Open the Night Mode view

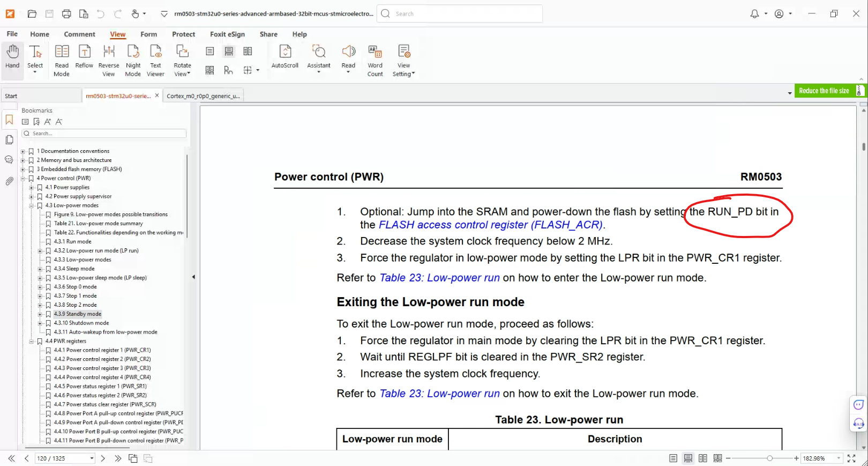coord(133,60)
